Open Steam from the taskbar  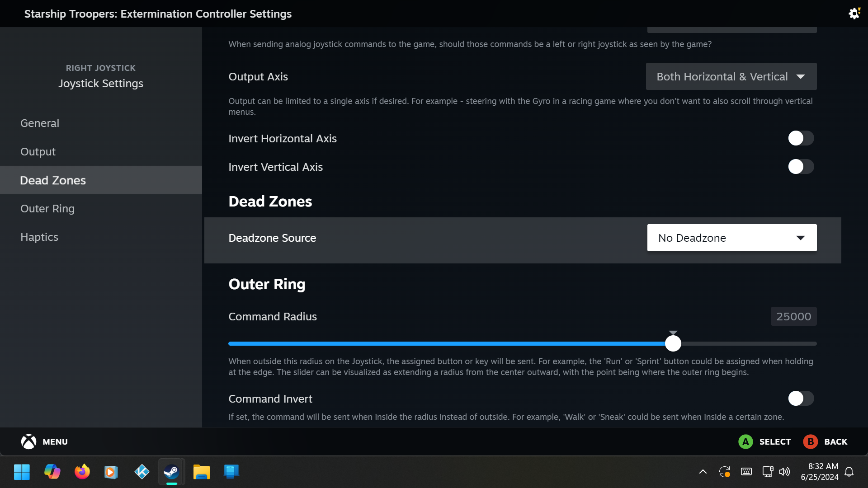coord(171,472)
